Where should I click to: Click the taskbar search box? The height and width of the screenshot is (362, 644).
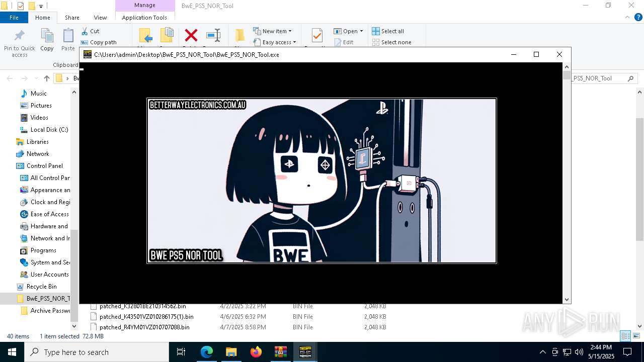point(96,352)
